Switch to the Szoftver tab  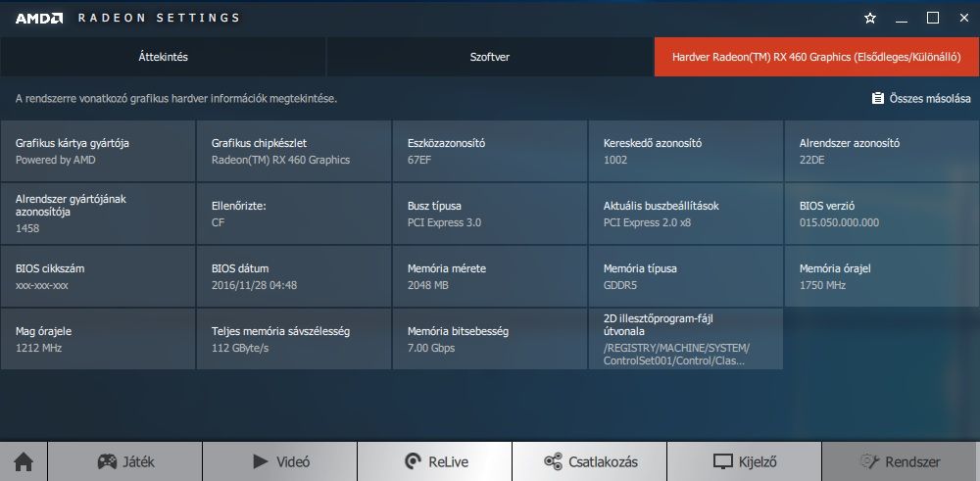tap(490, 57)
